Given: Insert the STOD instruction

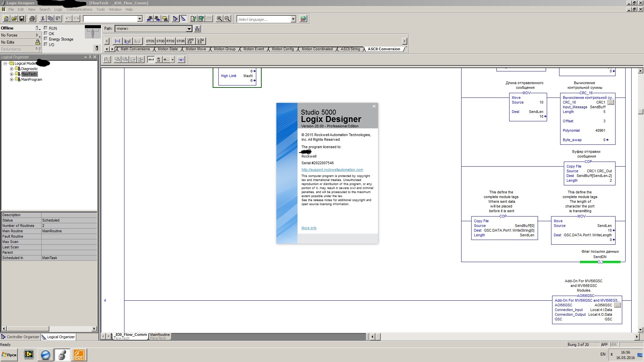Looking at the screenshot, I should click(160, 41).
